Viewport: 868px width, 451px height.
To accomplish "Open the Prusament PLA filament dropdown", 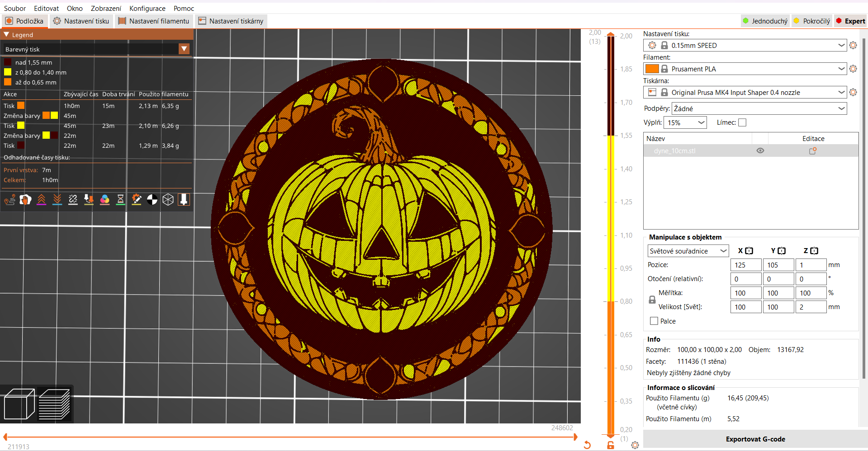I will (841, 69).
